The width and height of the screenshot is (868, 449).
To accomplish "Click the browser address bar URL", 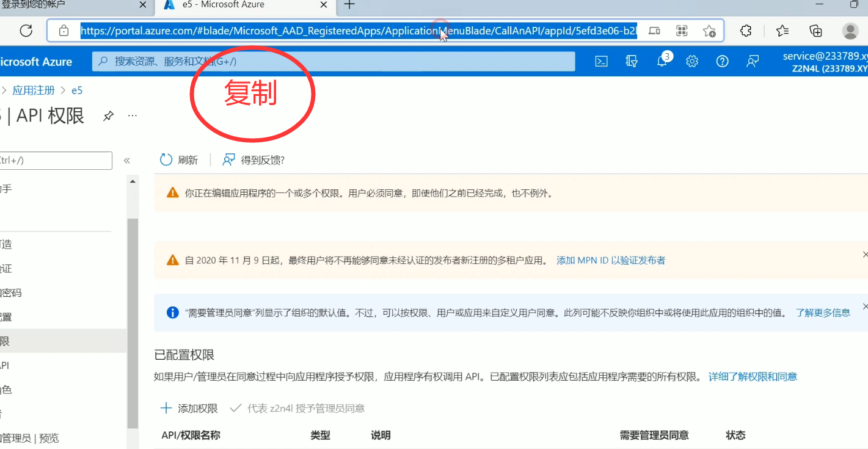I will 359,31.
